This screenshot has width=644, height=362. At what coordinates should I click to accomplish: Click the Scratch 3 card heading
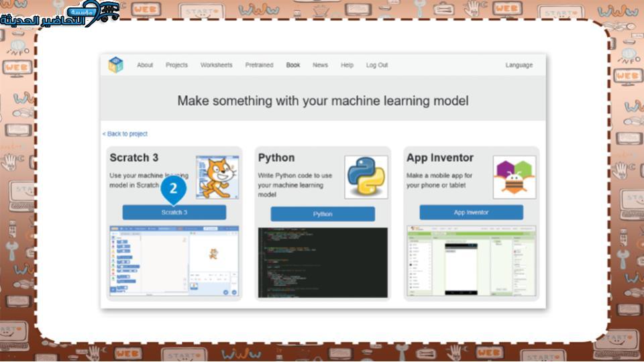[x=134, y=158]
